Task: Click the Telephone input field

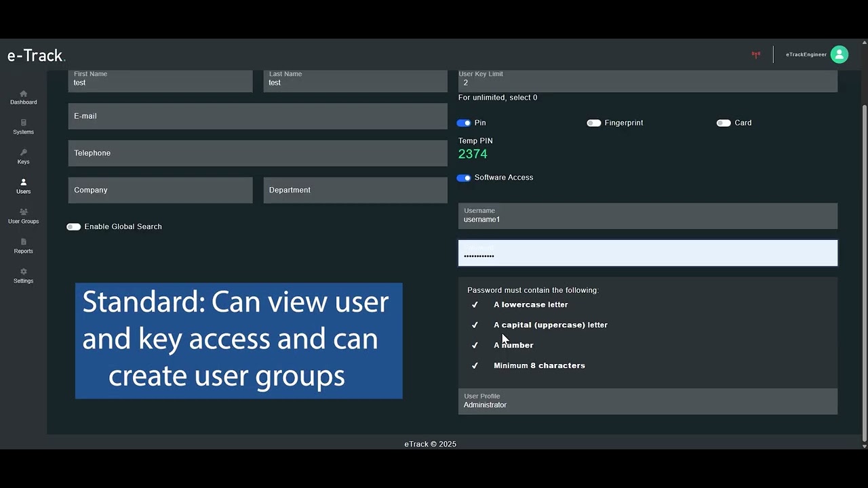Action: [x=258, y=153]
